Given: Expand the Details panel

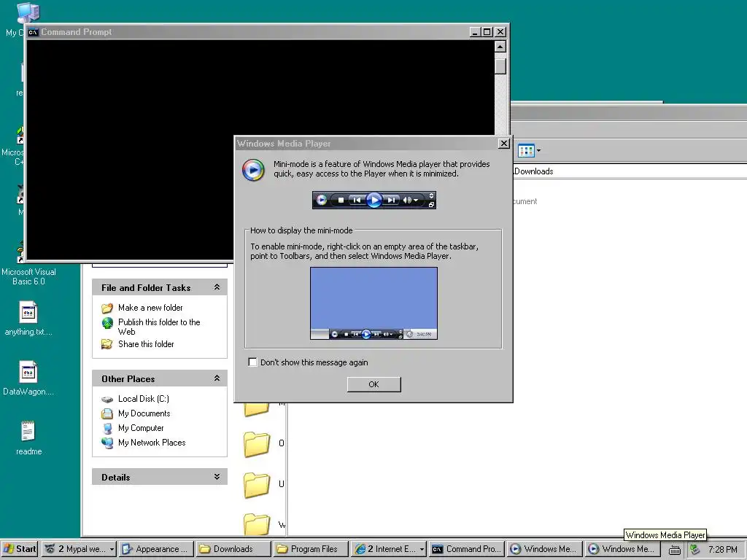Looking at the screenshot, I should pos(217,477).
